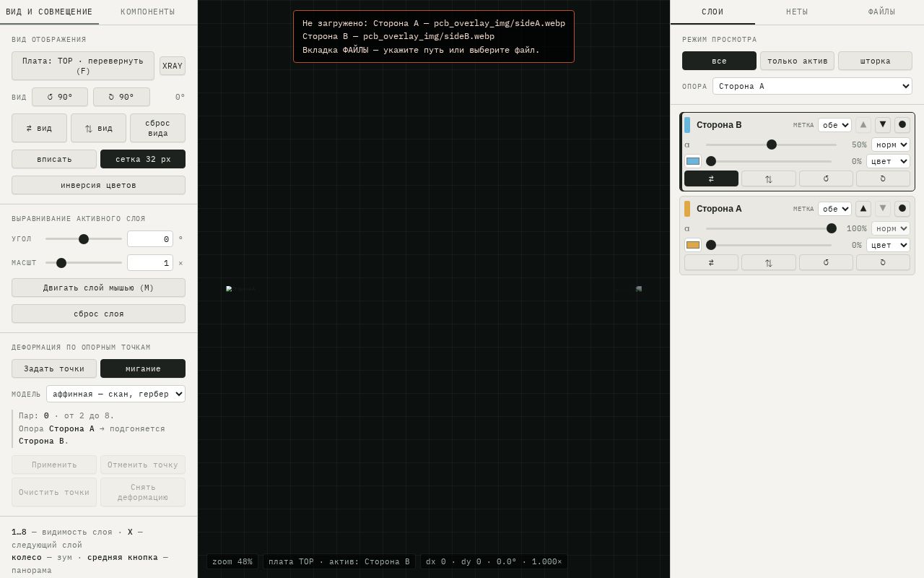Screen dimensions: 924x578
Task: Toggle мигание blink mode
Action: click(x=143, y=368)
